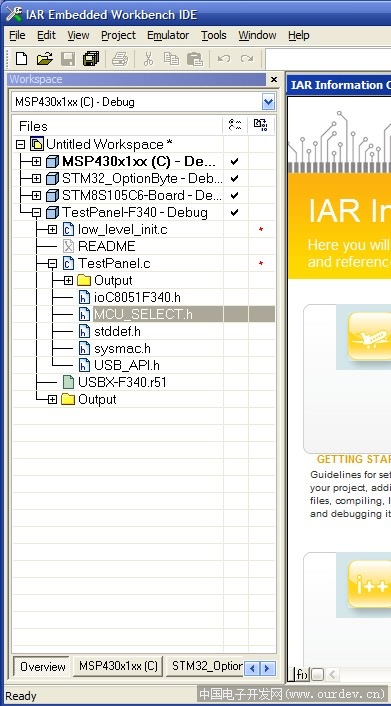Open the project configuration dropdown
The width and height of the screenshot is (391, 706).
[268, 102]
